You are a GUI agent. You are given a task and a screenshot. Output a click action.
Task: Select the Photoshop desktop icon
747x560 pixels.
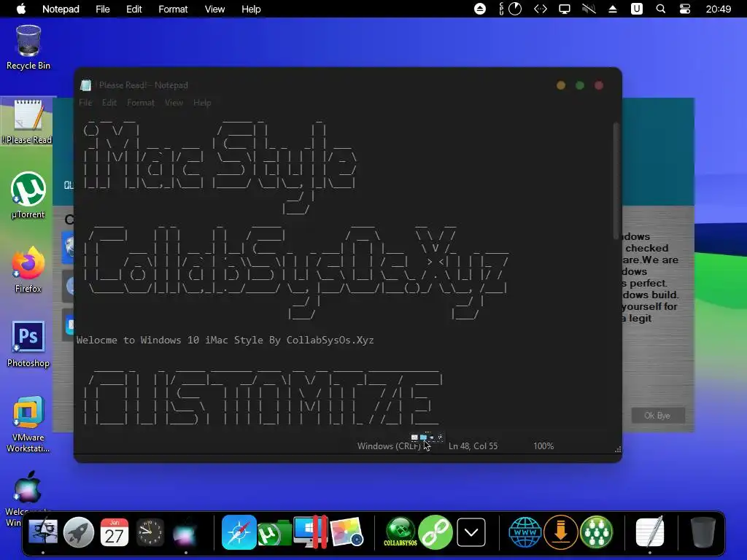[x=28, y=344]
